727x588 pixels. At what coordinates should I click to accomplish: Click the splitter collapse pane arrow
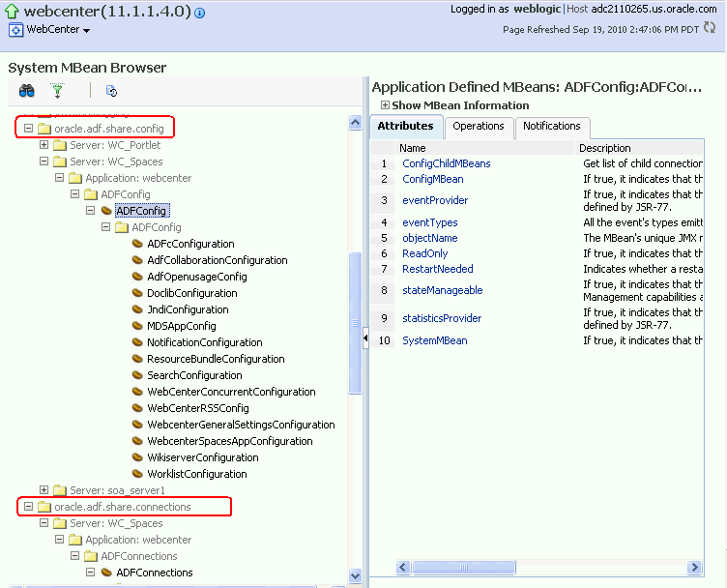[x=365, y=338]
